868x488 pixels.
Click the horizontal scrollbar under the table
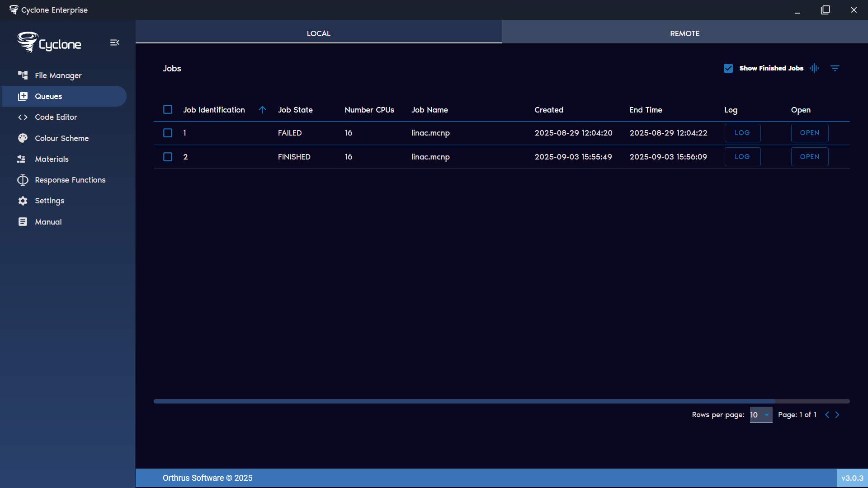point(464,401)
